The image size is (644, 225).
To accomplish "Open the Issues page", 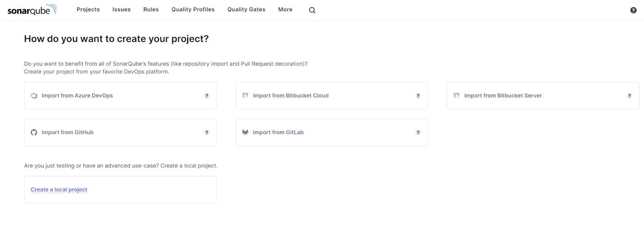I will tap(122, 10).
